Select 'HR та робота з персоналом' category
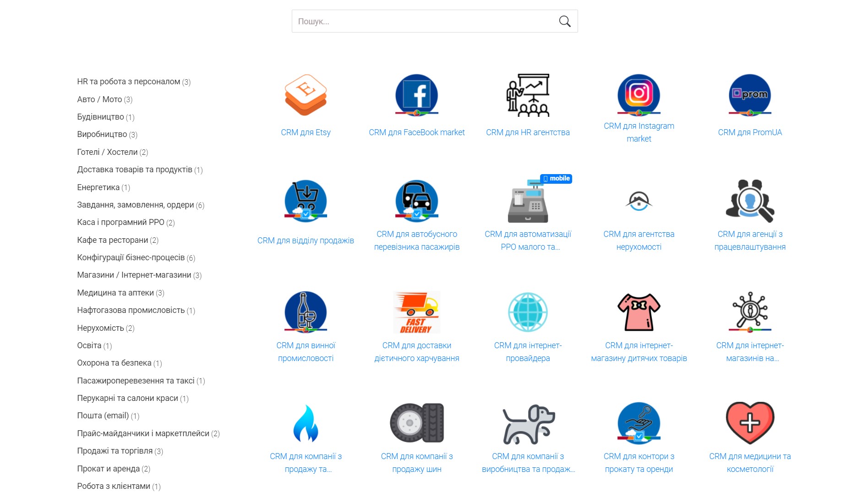The width and height of the screenshot is (868, 493). coord(128,82)
